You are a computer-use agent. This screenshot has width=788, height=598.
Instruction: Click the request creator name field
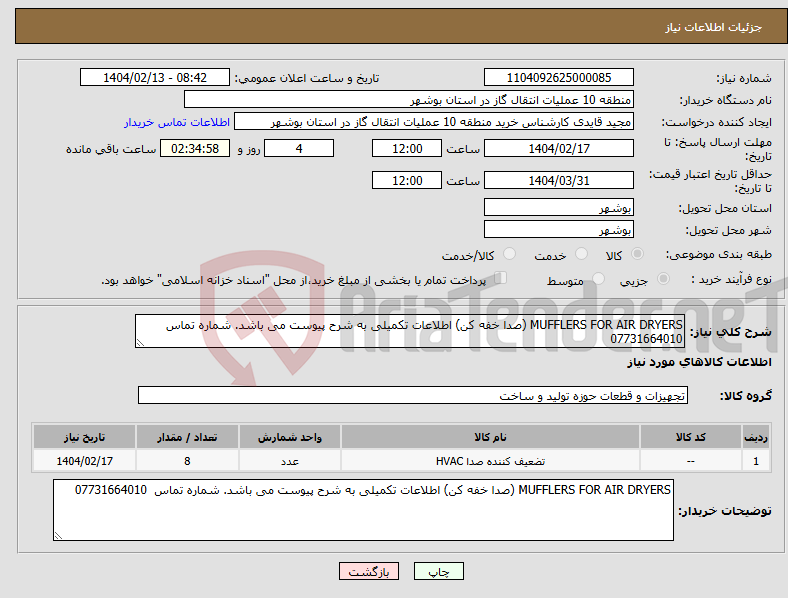(x=434, y=122)
